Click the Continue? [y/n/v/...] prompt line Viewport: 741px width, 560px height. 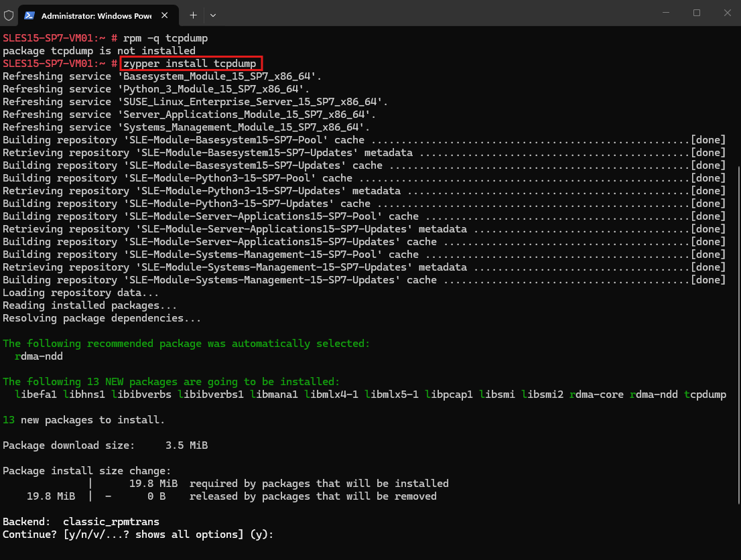[138, 535]
